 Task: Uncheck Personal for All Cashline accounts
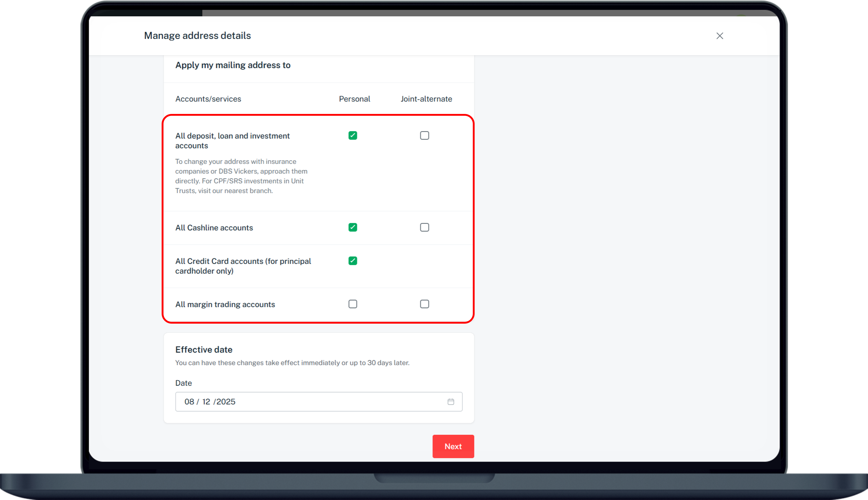[352, 227]
